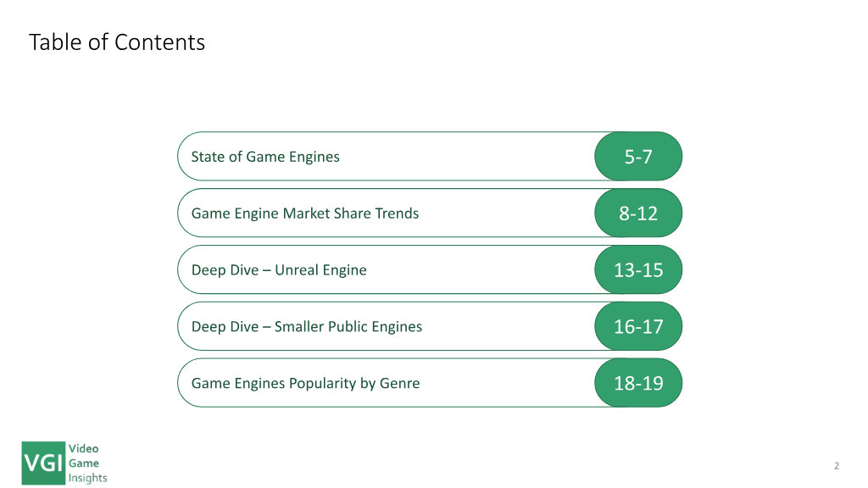Image resolution: width=868 pixels, height=488 pixels.
Task: Select the 18-19 page badge
Action: click(638, 383)
